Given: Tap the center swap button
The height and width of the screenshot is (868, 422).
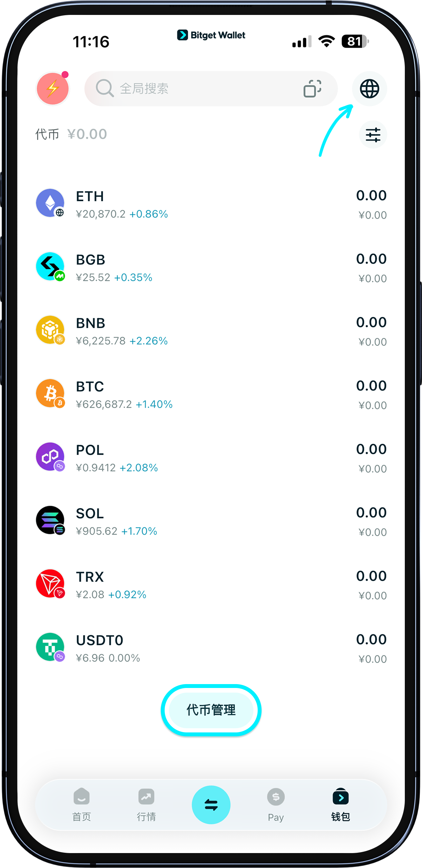Looking at the screenshot, I should [x=211, y=804].
